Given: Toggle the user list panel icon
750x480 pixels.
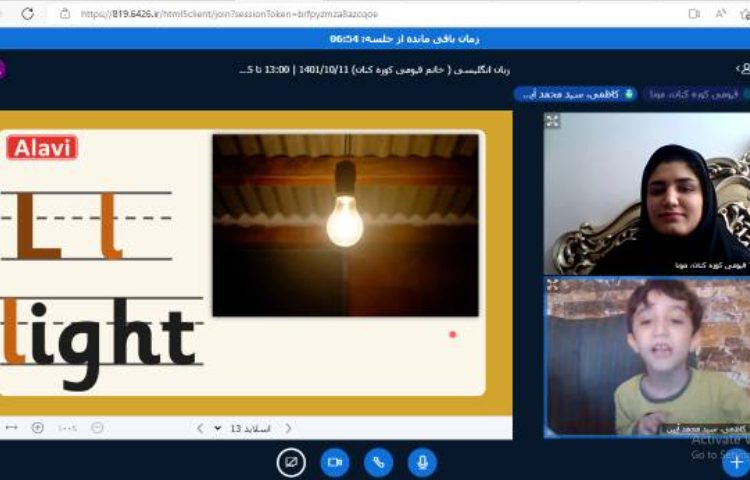Looking at the screenshot, I should point(743,69).
